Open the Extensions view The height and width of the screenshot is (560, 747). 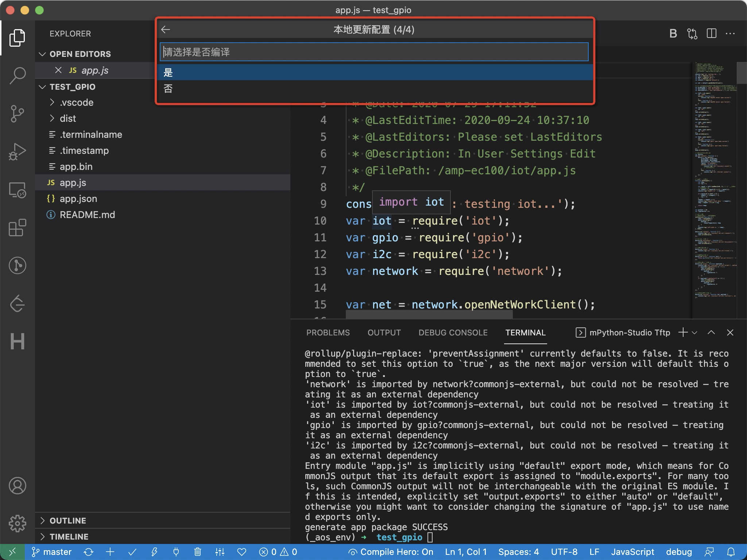[x=17, y=227]
